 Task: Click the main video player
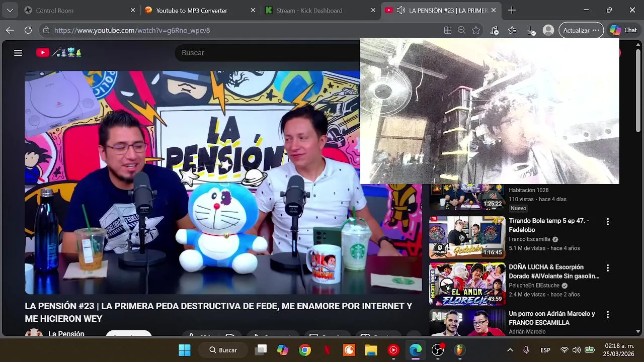223,182
